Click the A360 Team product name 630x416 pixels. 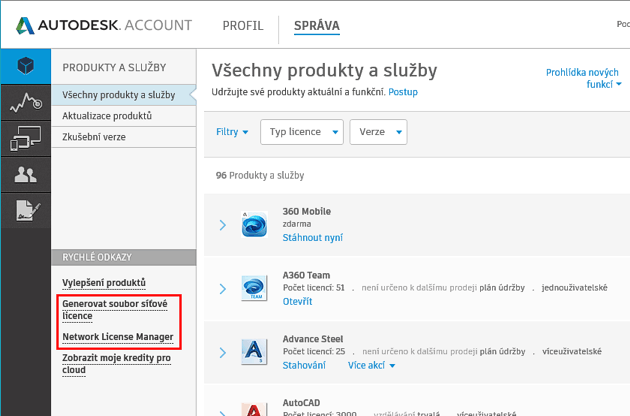pyautogui.click(x=306, y=275)
